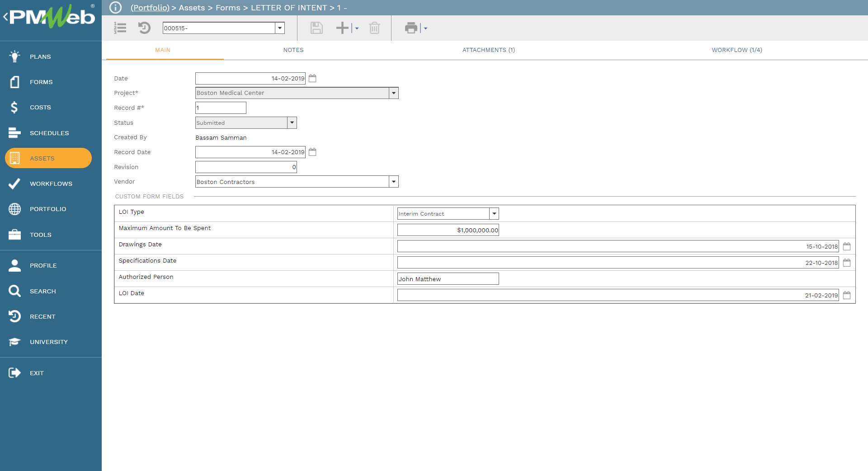
Task: Open calendar picker beside Record Date
Action: click(312, 152)
